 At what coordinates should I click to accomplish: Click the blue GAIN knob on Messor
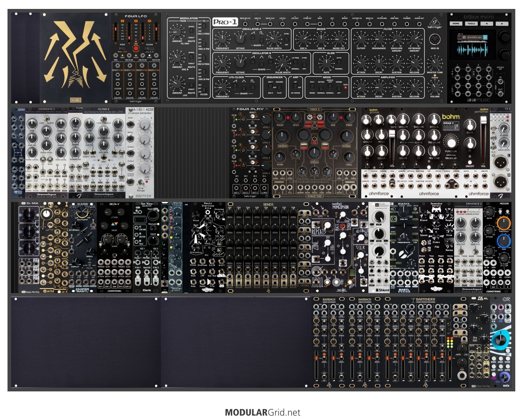click(503, 241)
